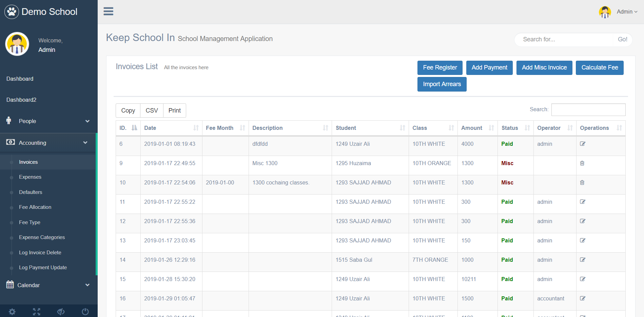Screen dimensions: 644x317
Task: Collapse the Accounting menu section
Action: [48, 143]
